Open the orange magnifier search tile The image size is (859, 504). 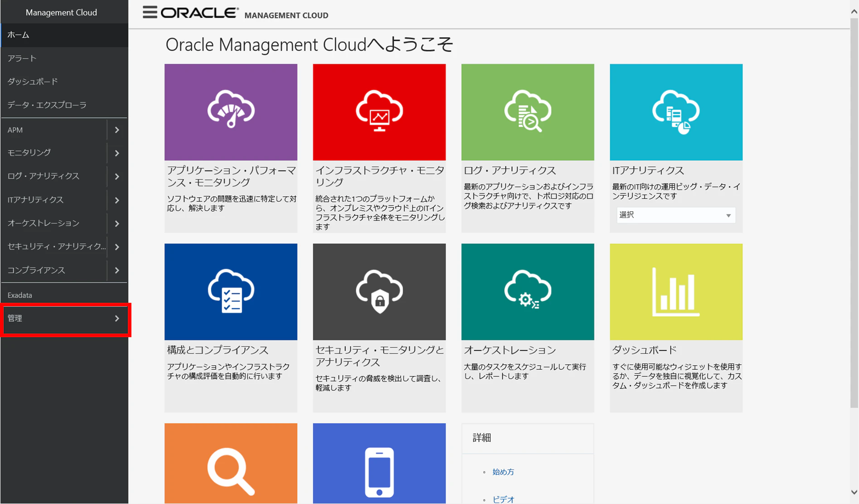click(231, 463)
